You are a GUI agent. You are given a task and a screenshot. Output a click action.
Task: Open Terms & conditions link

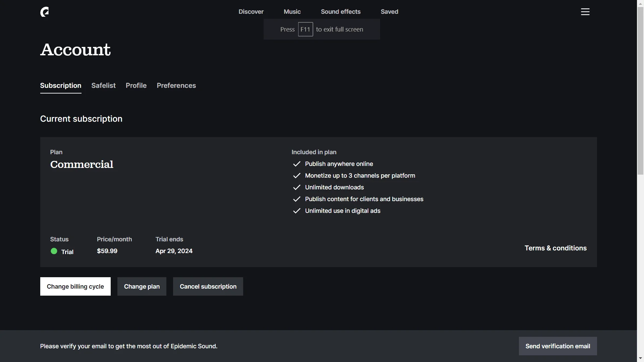[555, 248]
